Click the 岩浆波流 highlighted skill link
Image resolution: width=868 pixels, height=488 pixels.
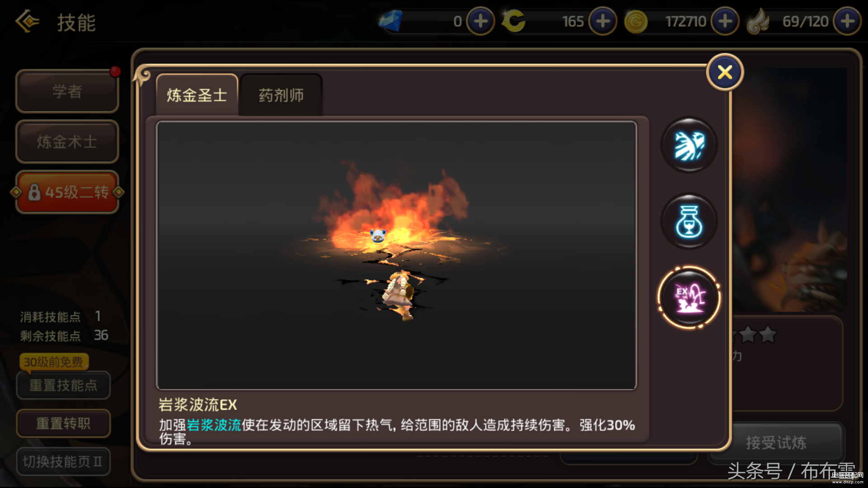tap(214, 425)
